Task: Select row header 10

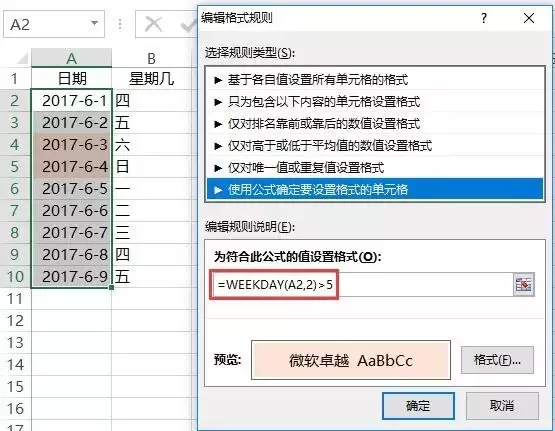Action: point(15,276)
